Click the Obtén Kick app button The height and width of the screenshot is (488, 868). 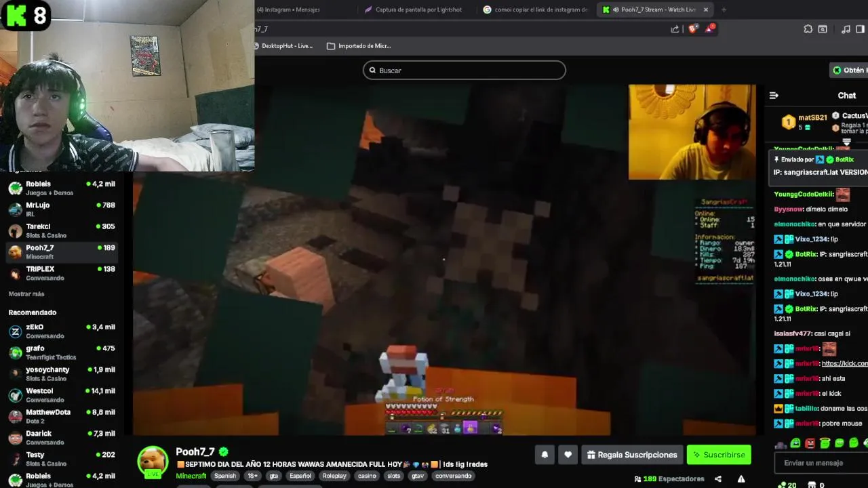pos(850,70)
